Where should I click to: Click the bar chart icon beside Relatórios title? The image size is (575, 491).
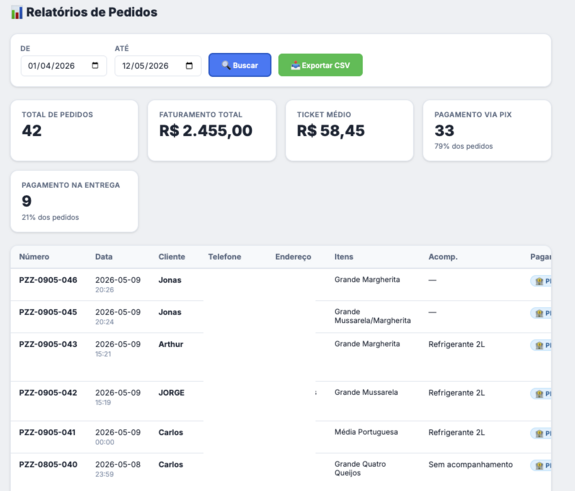pos(17,13)
